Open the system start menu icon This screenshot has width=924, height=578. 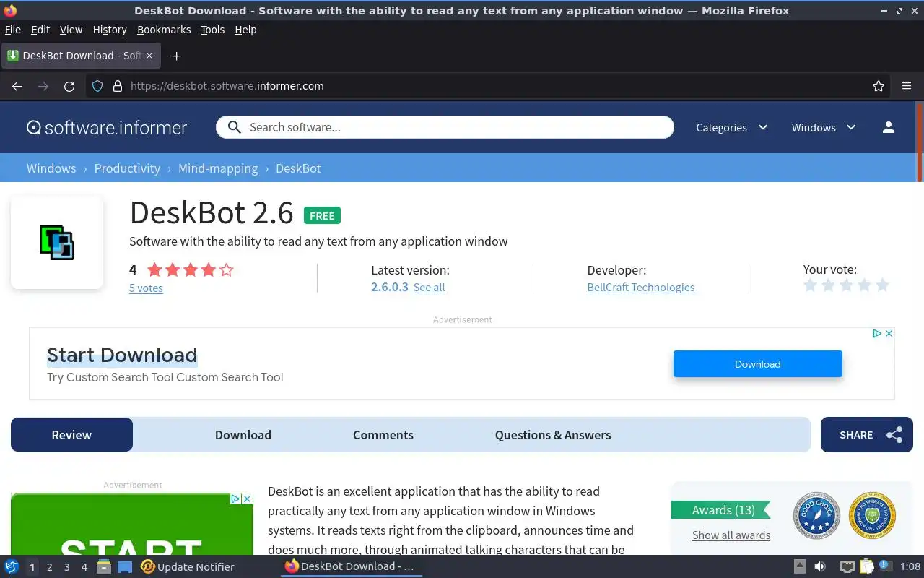point(11,567)
